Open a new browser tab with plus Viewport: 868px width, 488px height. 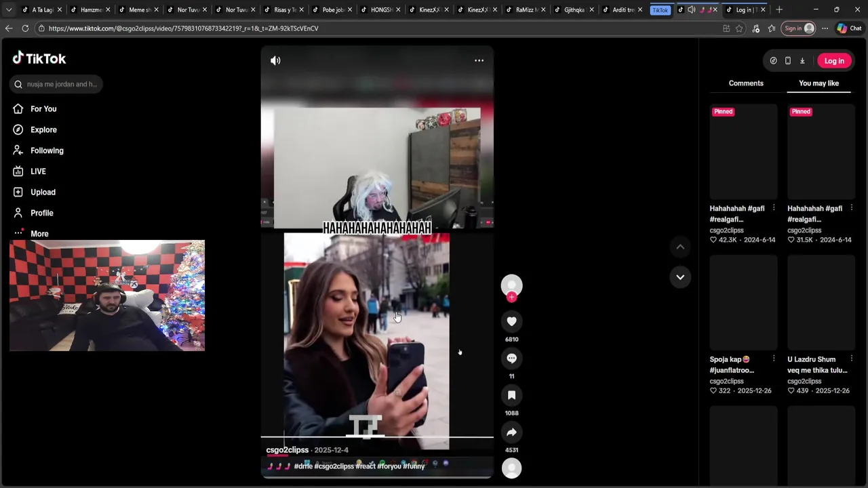(x=779, y=9)
